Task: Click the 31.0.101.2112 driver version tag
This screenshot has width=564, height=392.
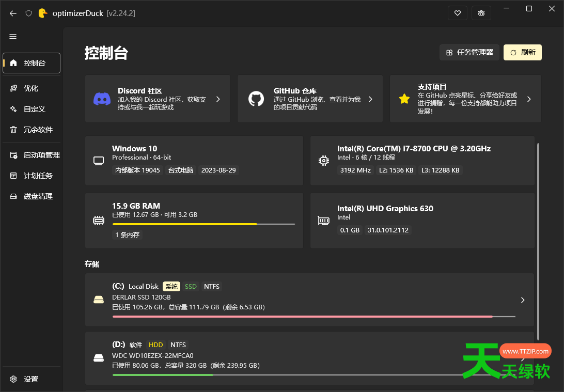Action: pyautogui.click(x=388, y=230)
